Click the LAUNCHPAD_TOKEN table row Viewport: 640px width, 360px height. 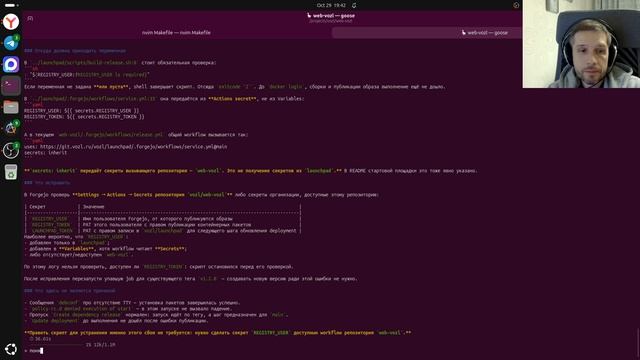pyautogui.click(x=162, y=231)
